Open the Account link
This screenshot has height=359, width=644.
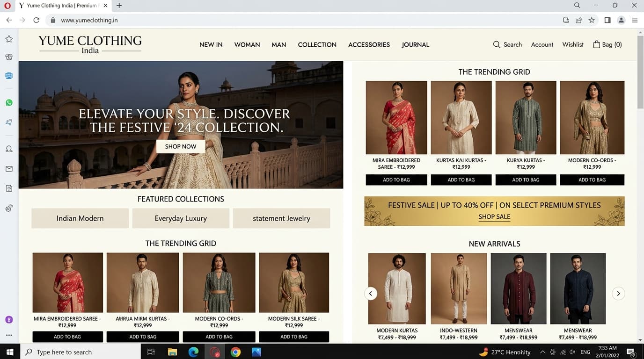tap(542, 44)
